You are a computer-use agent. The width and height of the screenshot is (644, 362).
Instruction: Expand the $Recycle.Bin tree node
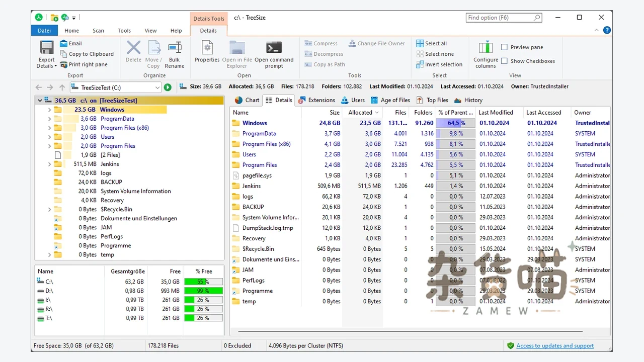tap(49, 209)
